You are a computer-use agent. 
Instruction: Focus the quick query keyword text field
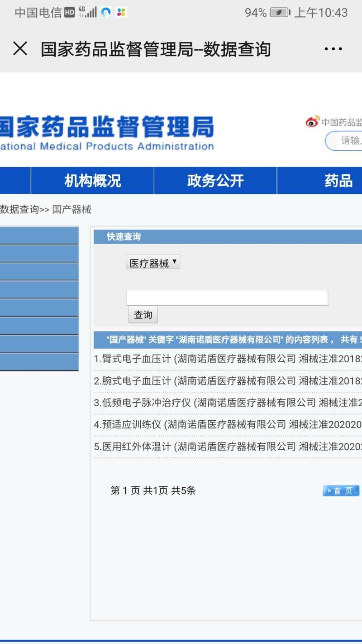coord(226,298)
